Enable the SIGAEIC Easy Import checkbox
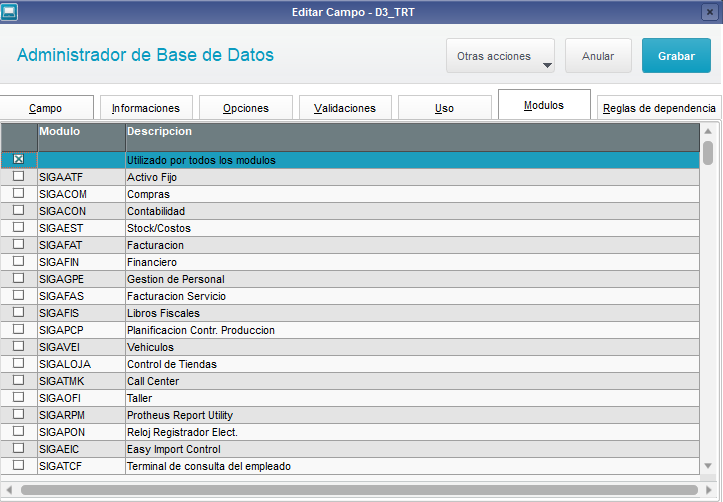This screenshot has height=502, width=723. coord(18,448)
